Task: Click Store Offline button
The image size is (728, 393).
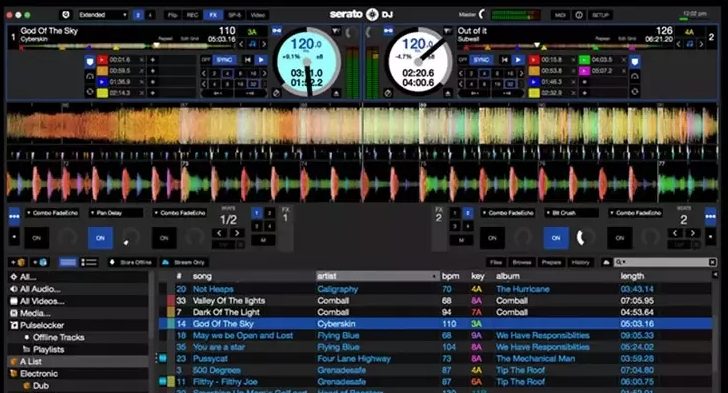Action: click(131, 262)
